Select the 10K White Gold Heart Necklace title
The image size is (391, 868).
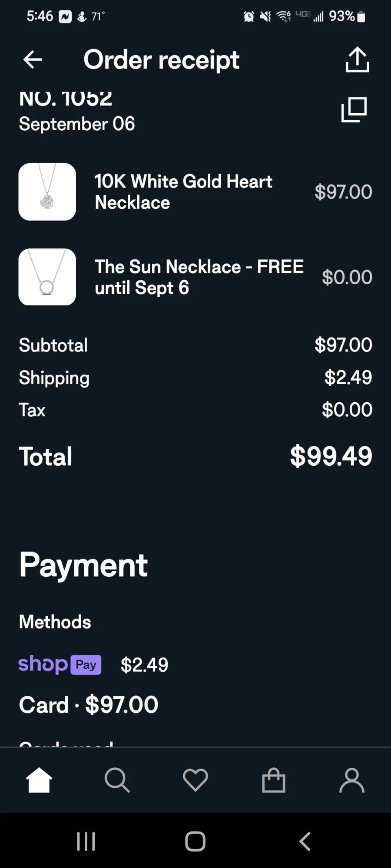183,192
